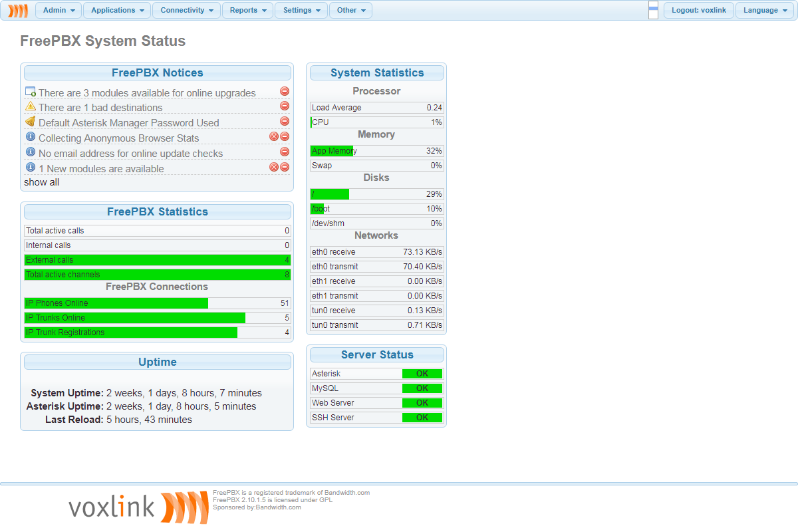Open the 3 modules available for upgrades notice

point(147,93)
